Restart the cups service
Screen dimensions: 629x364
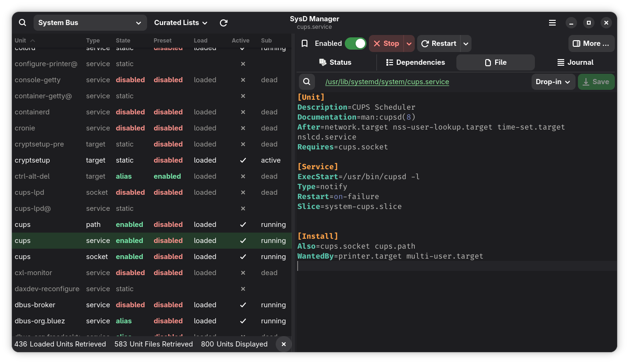(439, 43)
